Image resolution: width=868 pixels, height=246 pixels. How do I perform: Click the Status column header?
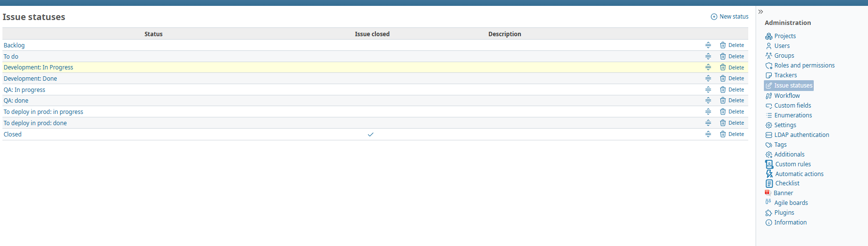point(153,34)
